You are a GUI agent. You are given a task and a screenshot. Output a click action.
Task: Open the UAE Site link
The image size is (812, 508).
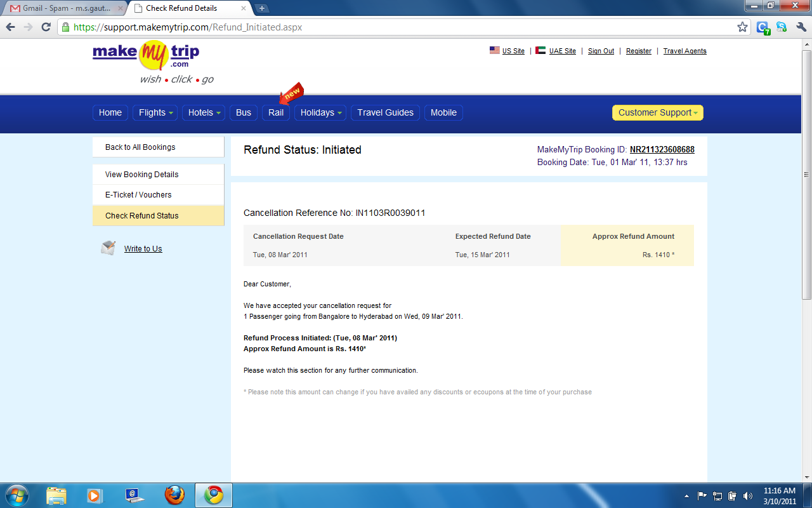(562, 51)
